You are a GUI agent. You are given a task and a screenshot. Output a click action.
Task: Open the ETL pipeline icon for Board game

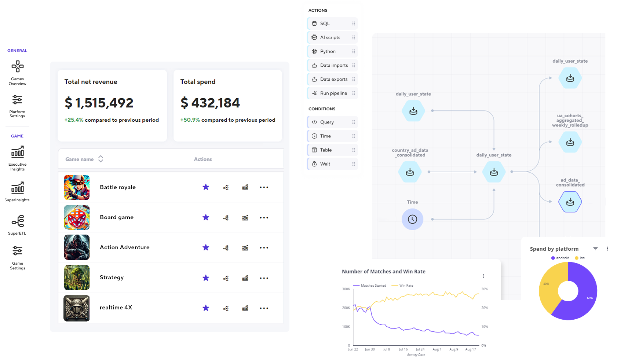[226, 218]
